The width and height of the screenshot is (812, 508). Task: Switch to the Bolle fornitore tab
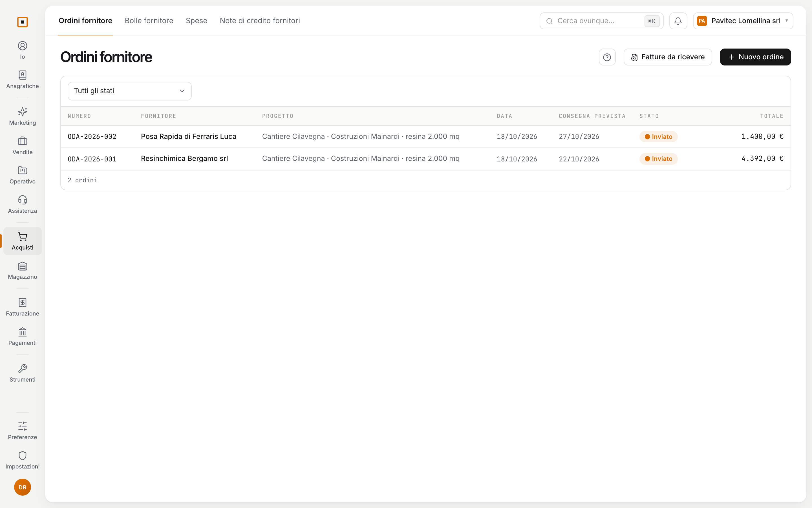pos(149,21)
